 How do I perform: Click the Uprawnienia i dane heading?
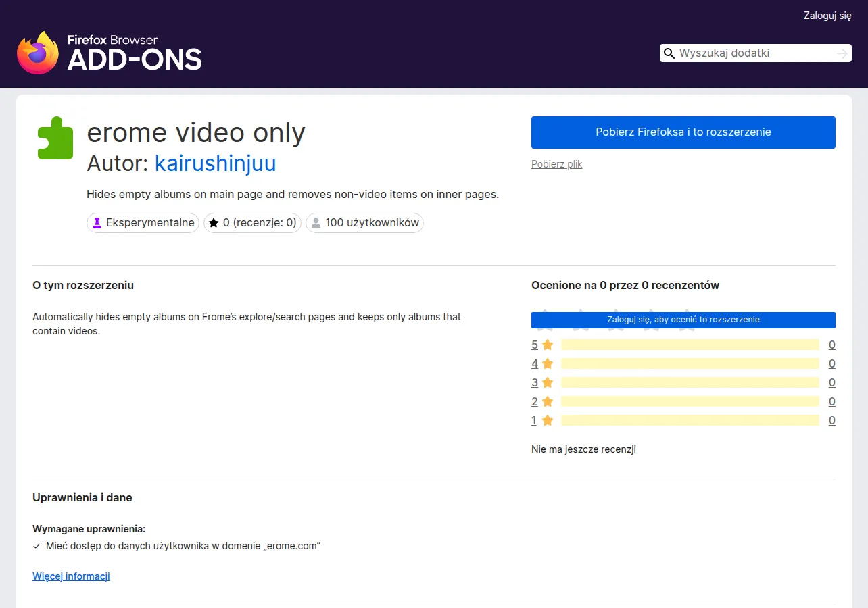(82, 497)
